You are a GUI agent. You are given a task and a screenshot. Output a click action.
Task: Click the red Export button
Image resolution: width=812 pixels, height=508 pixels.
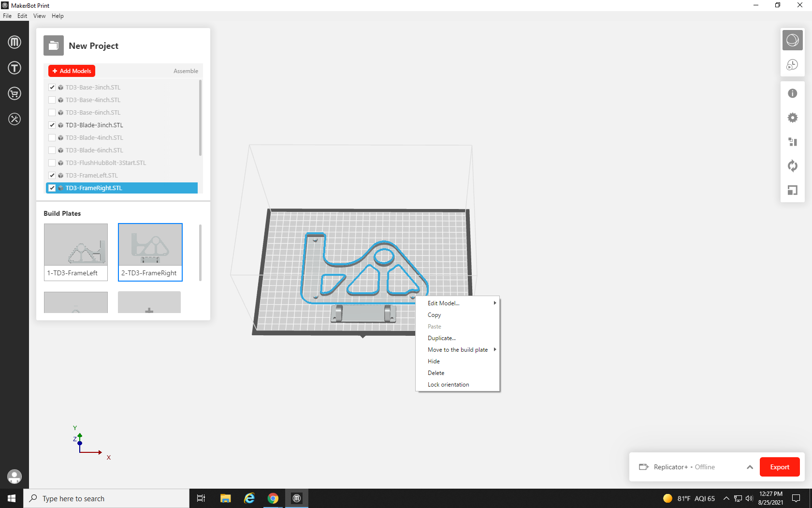(780, 467)
